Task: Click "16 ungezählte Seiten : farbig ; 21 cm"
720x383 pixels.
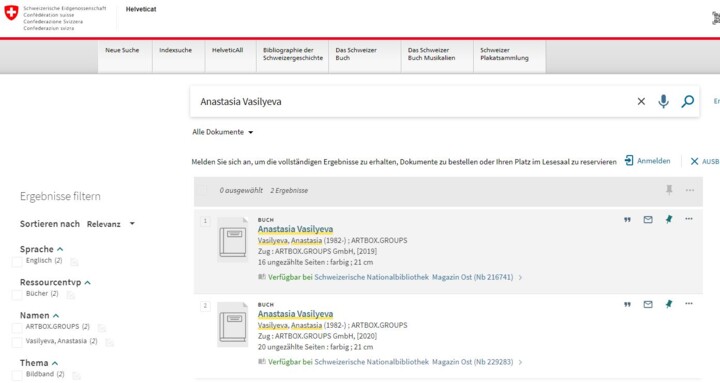Action: pyautogui.click(x=315, y=262)
